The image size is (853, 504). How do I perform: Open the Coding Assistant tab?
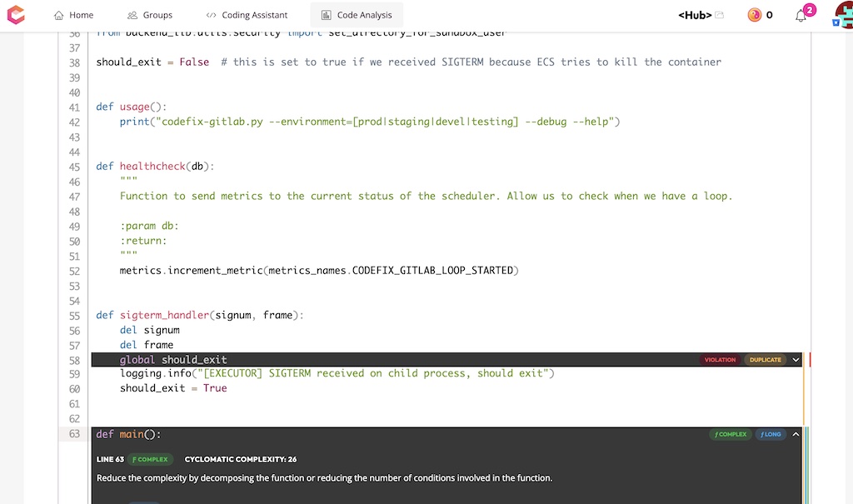pyautogui.click(x=247, y=15)
